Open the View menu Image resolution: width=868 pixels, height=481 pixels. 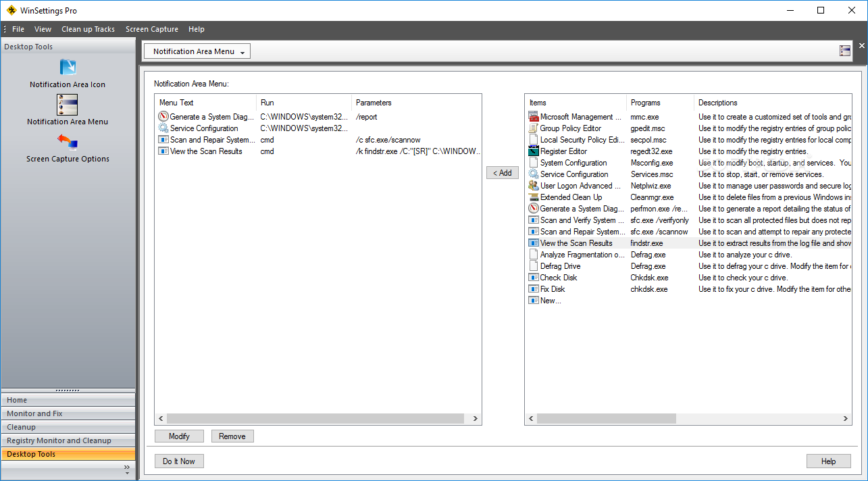coord(43,29)
